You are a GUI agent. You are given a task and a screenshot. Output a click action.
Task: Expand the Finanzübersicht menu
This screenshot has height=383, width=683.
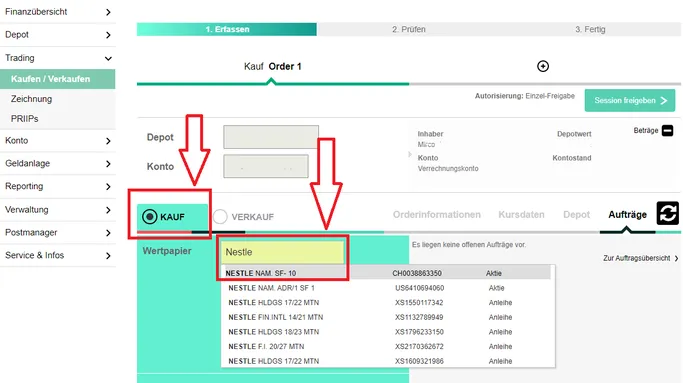58,12
